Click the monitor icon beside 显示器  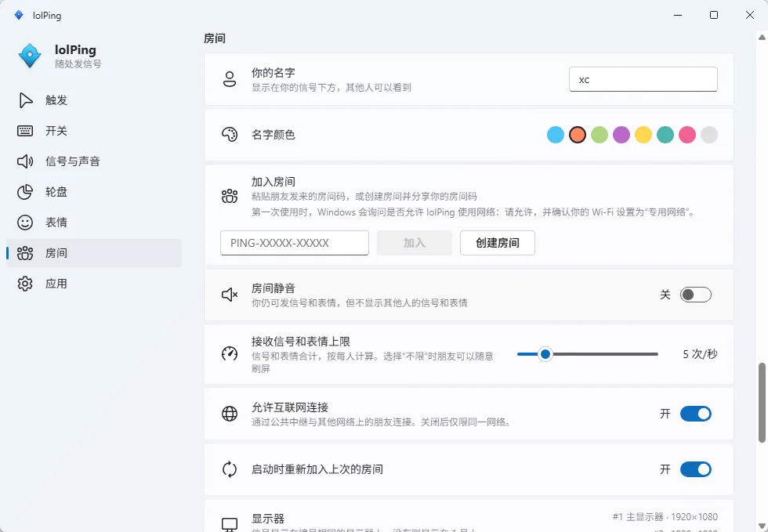pos(229,525)
